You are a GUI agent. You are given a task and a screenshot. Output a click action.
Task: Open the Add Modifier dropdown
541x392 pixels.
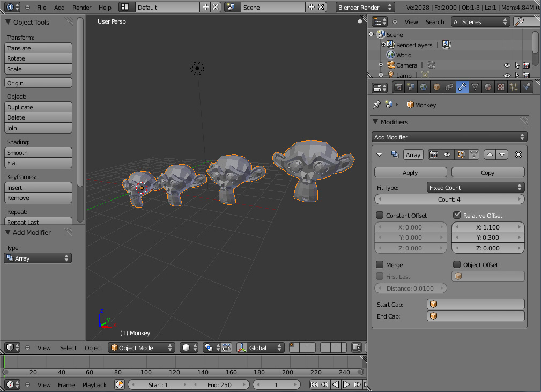(x=449, y=137)
